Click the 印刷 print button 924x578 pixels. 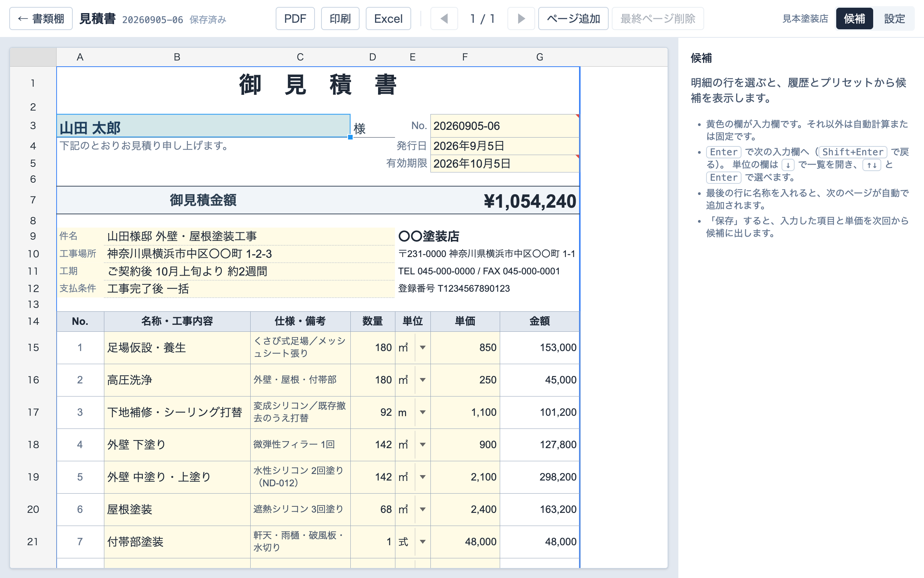coord(340,18)
